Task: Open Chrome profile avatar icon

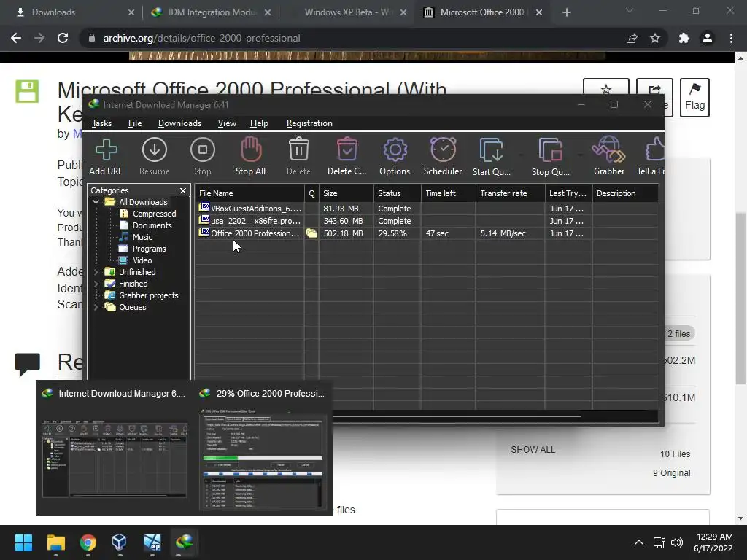Action: coord(708,38)
